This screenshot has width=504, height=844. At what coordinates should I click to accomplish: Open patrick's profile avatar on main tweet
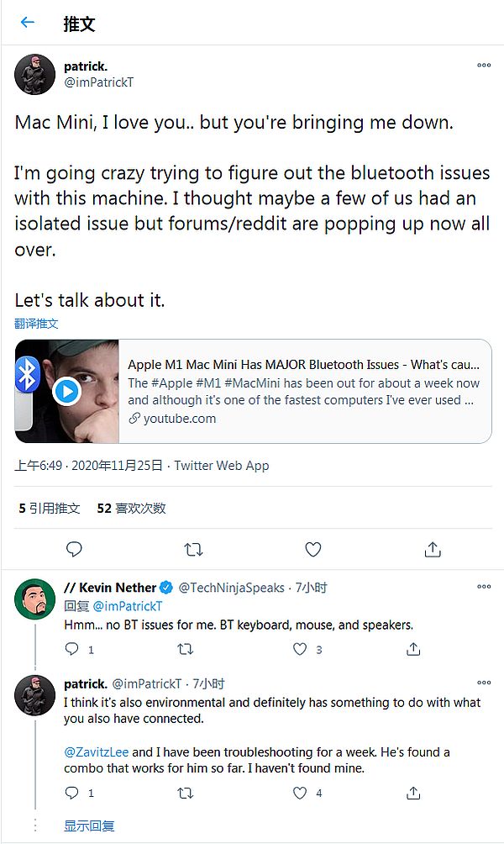(35, 74)
